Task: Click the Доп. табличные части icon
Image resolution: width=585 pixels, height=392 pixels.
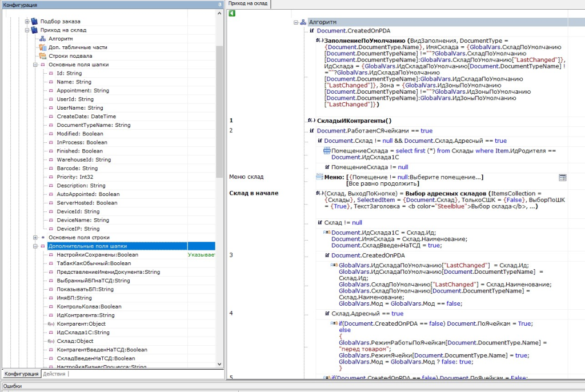Action: 42,47
